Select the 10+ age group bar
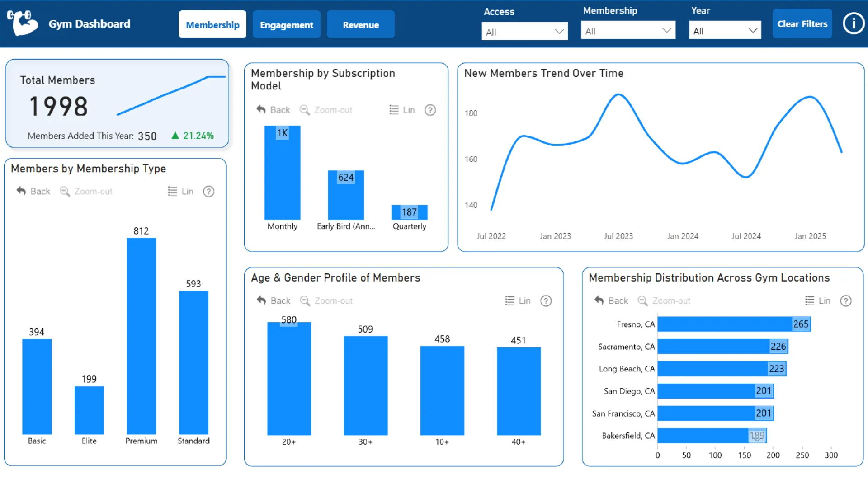The image size is (868, 488). (x=442, y=390)
